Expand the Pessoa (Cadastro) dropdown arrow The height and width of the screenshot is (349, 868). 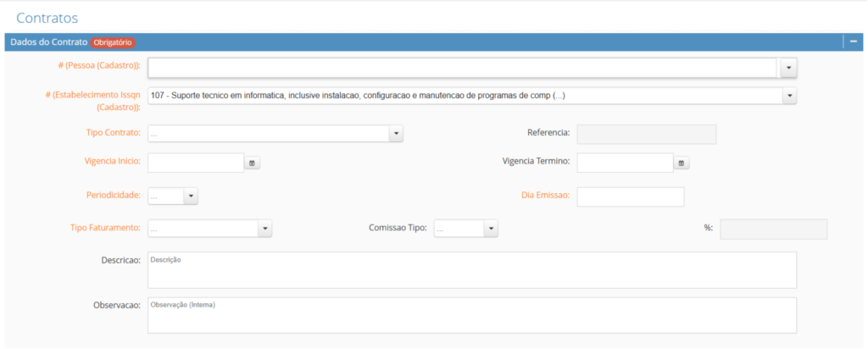pos(789,68)
